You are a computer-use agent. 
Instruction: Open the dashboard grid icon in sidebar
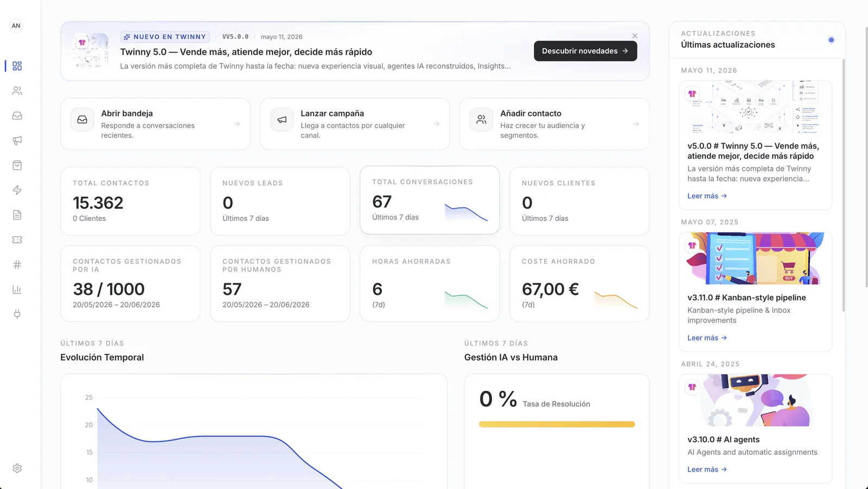17,66
